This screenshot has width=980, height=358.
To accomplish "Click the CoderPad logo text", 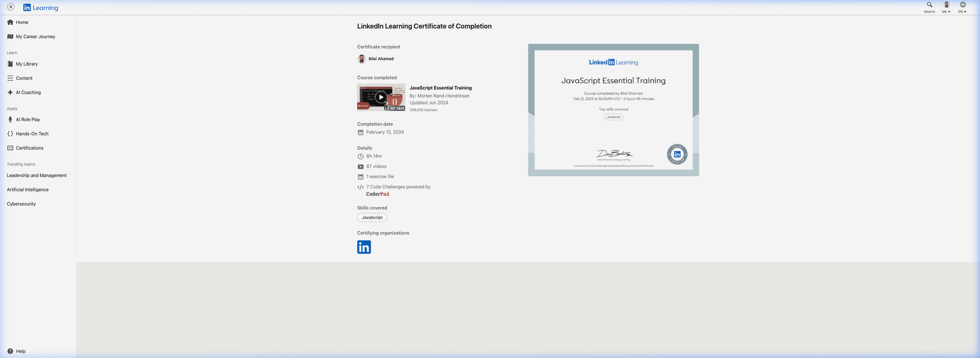I will click(378, 194).
